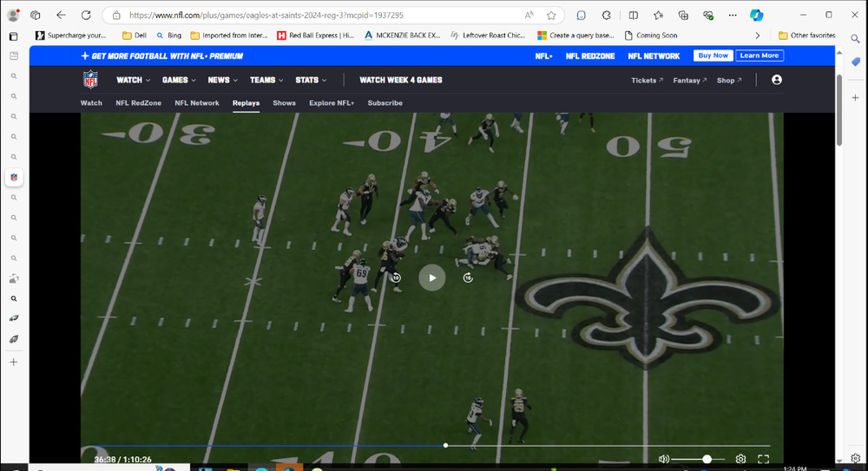This screenshot has height=471, width=868.
Task: Rewind the video 10 seconds
Action: point(396,278)
